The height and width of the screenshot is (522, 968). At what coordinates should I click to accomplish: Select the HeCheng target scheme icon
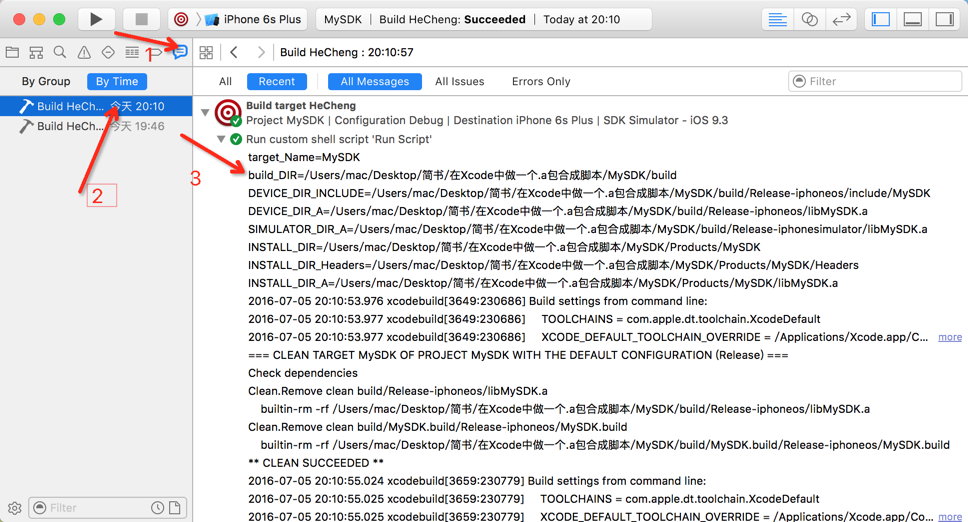coord(181,19)
